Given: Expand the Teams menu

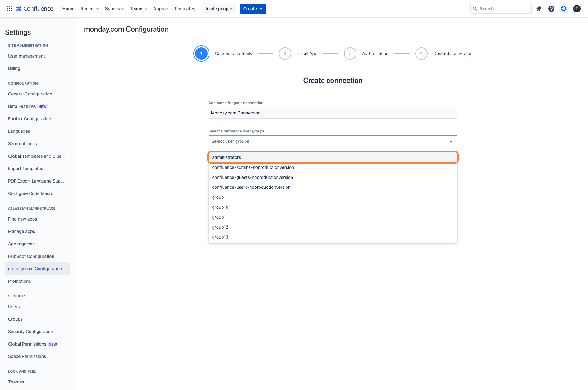Looking at the screenshot, I should (x=139, y=9).
